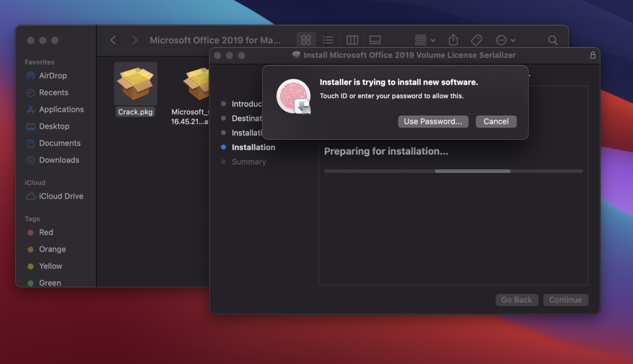633x364 pixels.
Task: Click the Tag icon in Finder toolbar
Action: (x=476, y=40)
